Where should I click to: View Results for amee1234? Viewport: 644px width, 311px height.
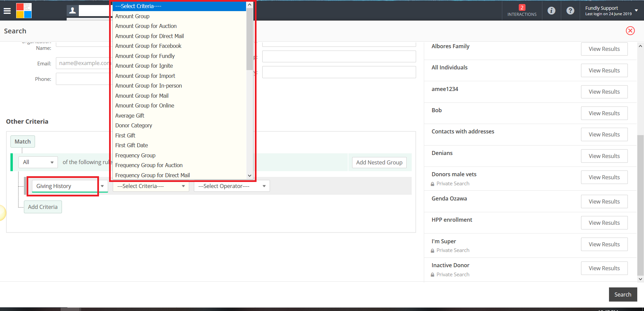[x=604, y=92]
